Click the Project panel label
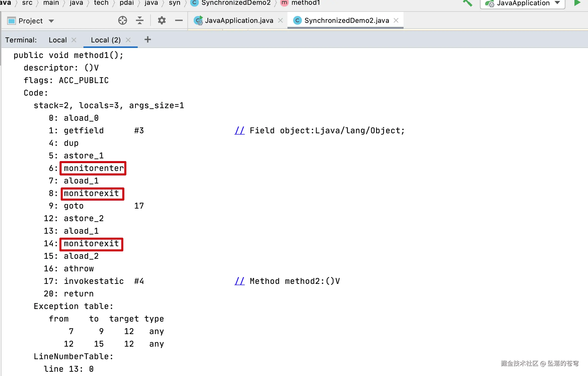588x376 pixels. tap(30, 21)
